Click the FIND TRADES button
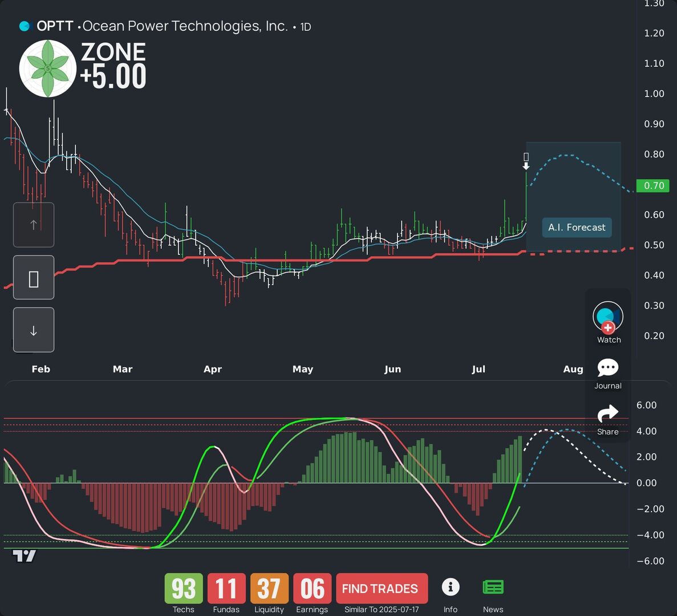Viewport: 677px width, 616px height. pyautogui.click(x=382, y=589)
